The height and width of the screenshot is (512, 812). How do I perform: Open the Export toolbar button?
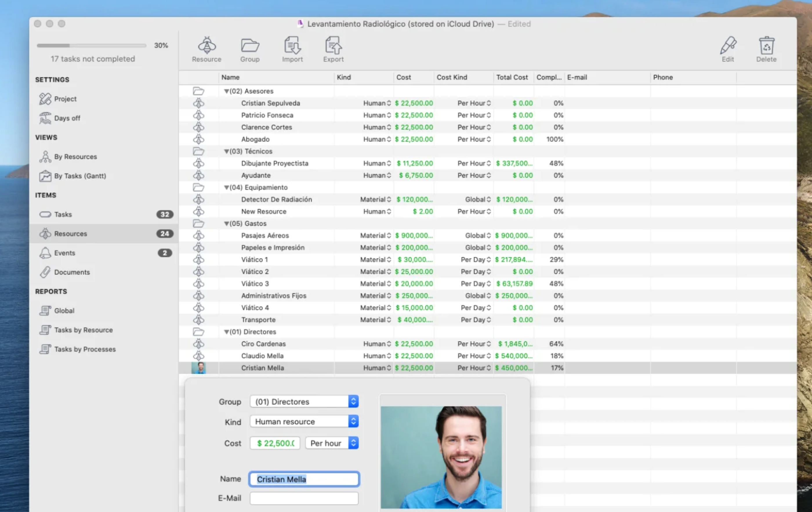pyautogui.click(x=333, y=49)
